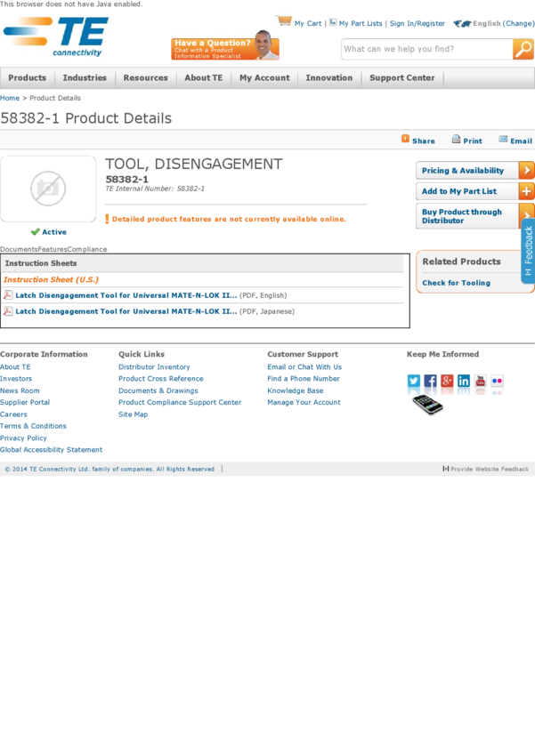
Task: Click the Home breadcrumb link
Action: pos(10,98)
